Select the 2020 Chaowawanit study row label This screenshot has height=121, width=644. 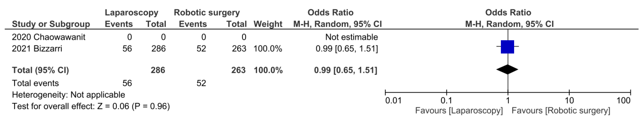(x=48, y=37)
